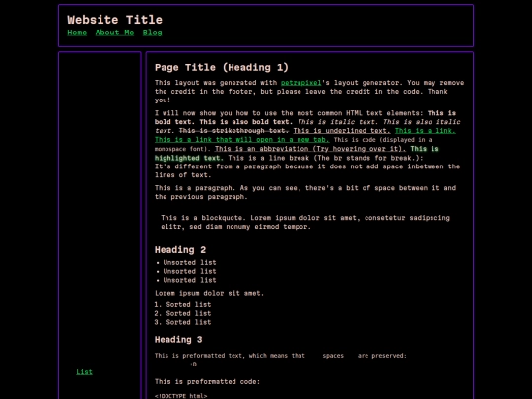Click the highlighted text sample
The image size is (532, 399).
pyautogui.click(x=297, y=153)
